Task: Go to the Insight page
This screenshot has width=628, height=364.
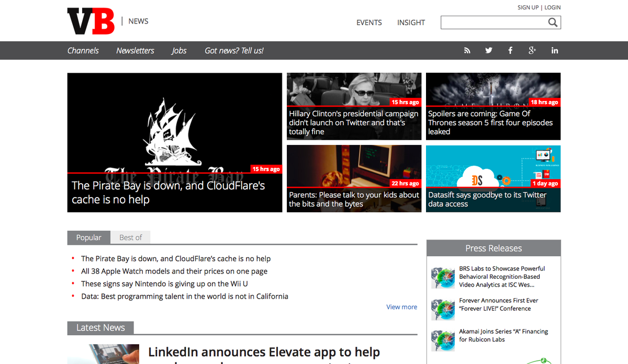Action: [411, 22]
